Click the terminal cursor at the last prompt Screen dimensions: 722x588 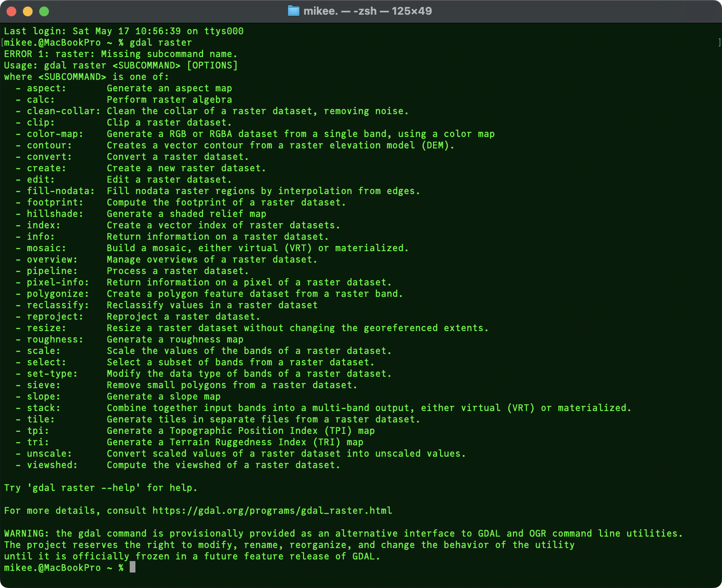tap(133, 567)
